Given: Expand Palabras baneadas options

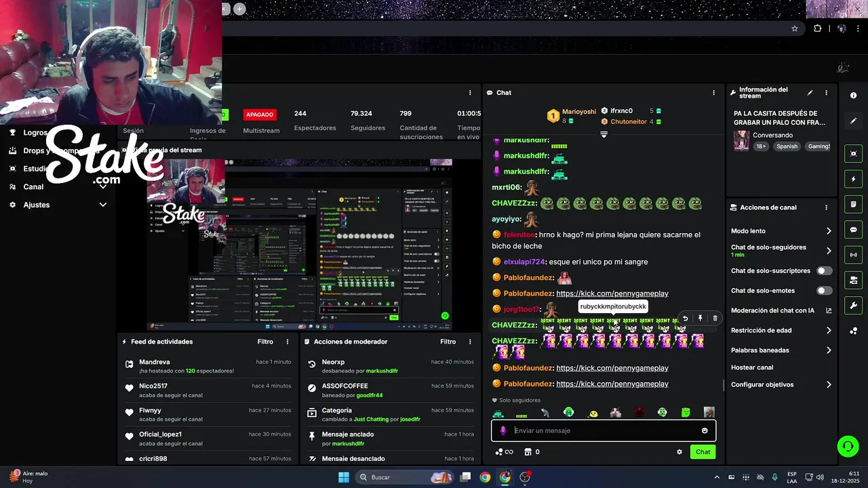Looking at the screenshot, I should (x=829, y=350).
